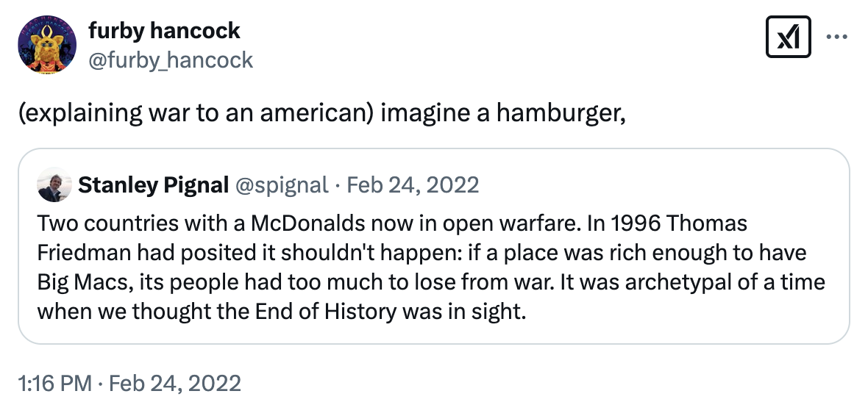Viewport: 868px width, 416px height.
Task: Click the Stanley Pignal author name
Action: (x=153, y=184)
